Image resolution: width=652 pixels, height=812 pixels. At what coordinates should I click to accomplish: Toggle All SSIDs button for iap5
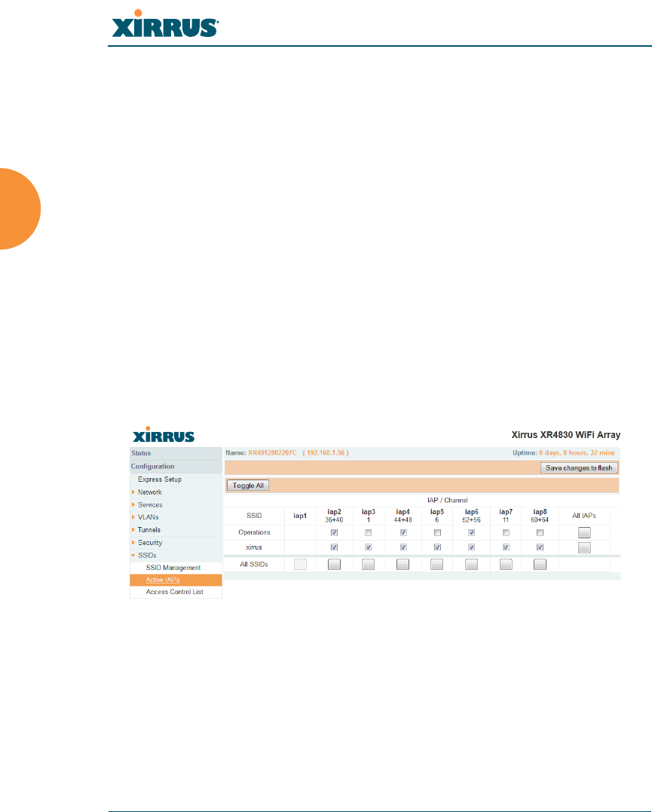pyautogui.click(x=437, y=565)
